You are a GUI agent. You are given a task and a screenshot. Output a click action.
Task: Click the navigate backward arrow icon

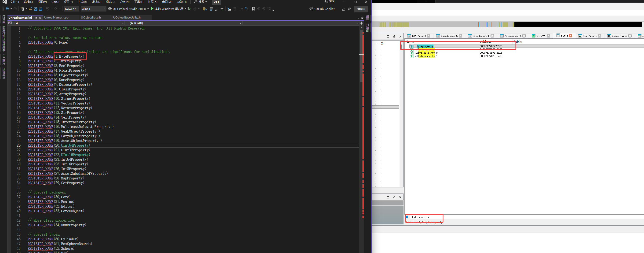(7, 9)
